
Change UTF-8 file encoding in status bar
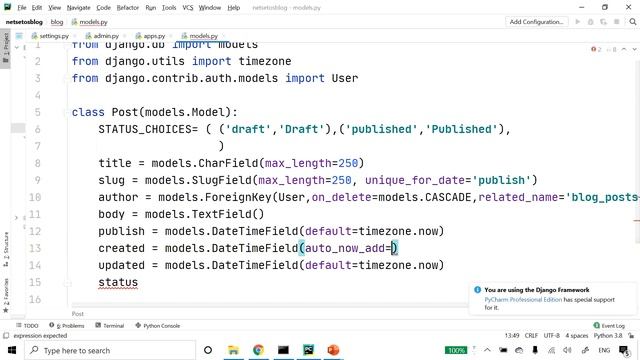(x=551, y=336)
